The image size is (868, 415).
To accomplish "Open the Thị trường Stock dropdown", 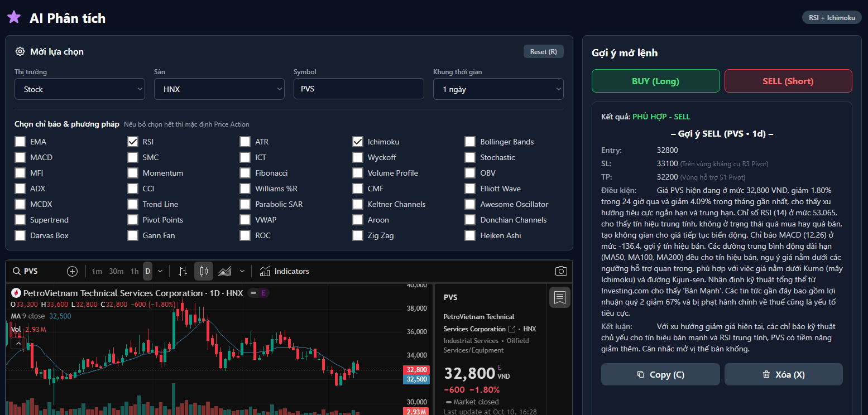I will click(x=80, y=89).
